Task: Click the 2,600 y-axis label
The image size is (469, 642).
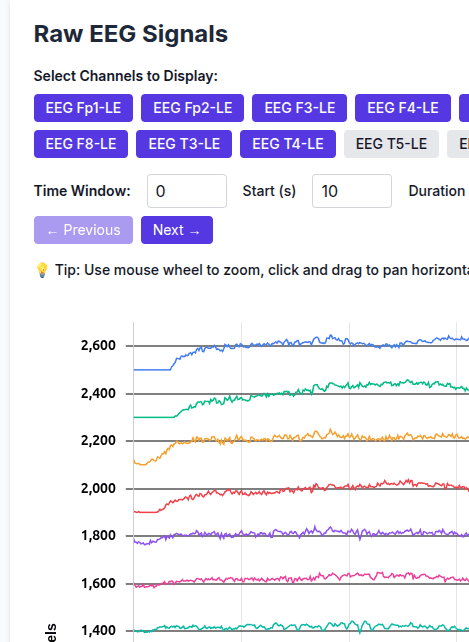Action: [98, 346]
